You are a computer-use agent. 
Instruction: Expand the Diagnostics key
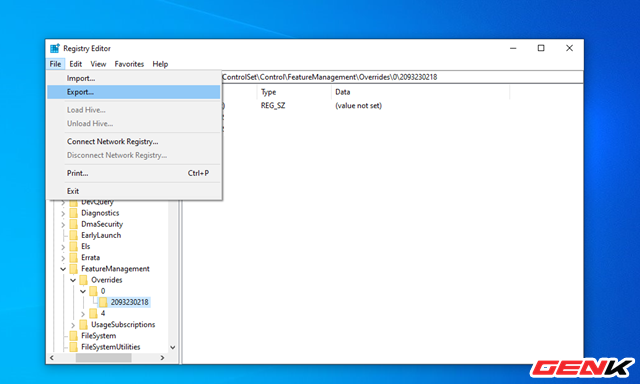(x=63, y=213)
